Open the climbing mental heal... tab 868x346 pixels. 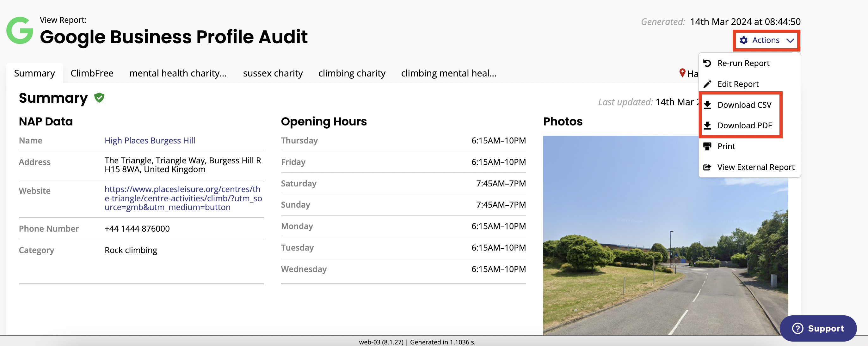click(448, 73)
